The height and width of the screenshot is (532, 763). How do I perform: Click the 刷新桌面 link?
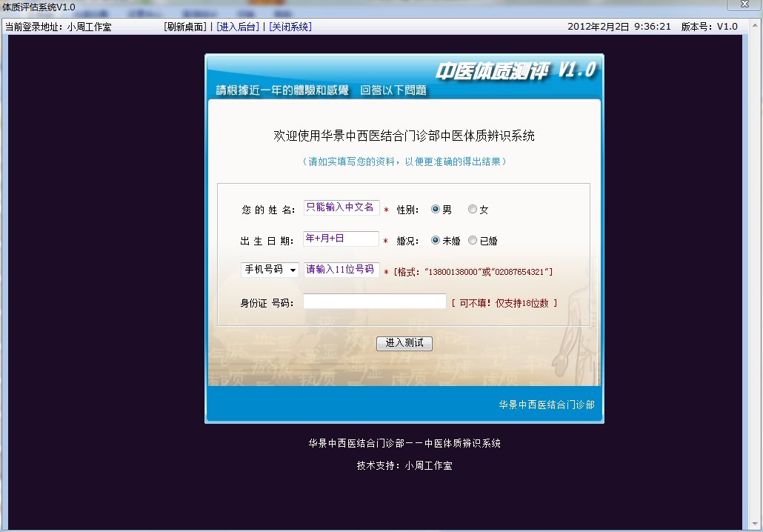[x=185, y=27]
